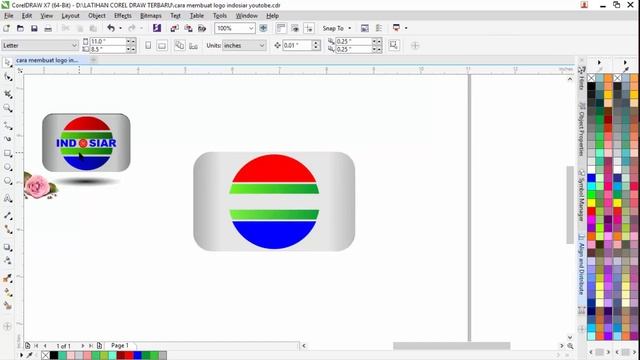The width and height of the screenshot is (640, 360).
Task: Select the Ellipse tool
Action: tap(7, 167)
